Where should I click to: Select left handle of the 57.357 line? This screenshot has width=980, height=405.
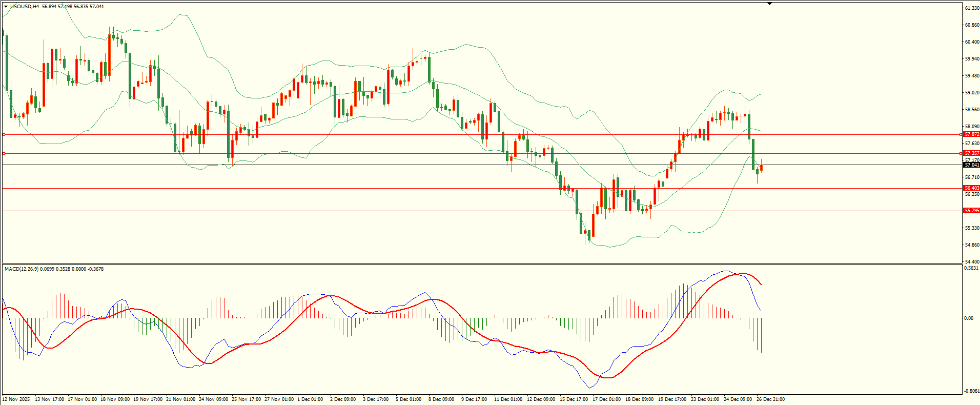pyautogui.click(x=4, y=153)
